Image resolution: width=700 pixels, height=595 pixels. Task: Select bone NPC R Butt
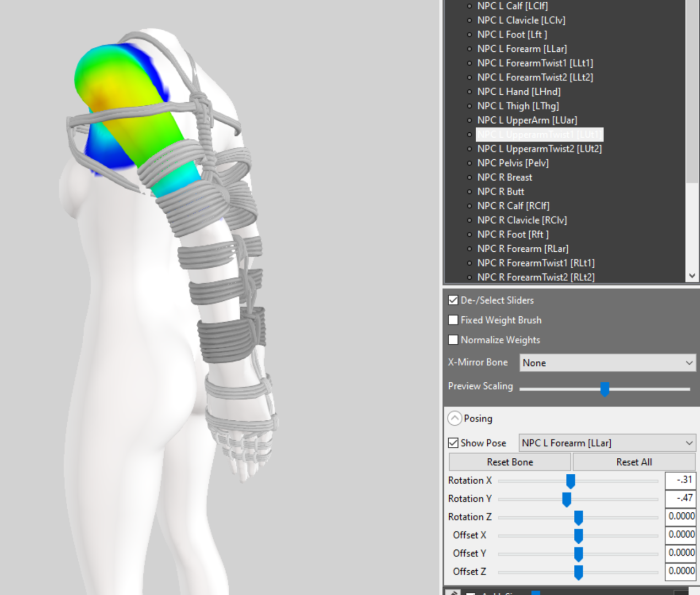coord(501,192)
